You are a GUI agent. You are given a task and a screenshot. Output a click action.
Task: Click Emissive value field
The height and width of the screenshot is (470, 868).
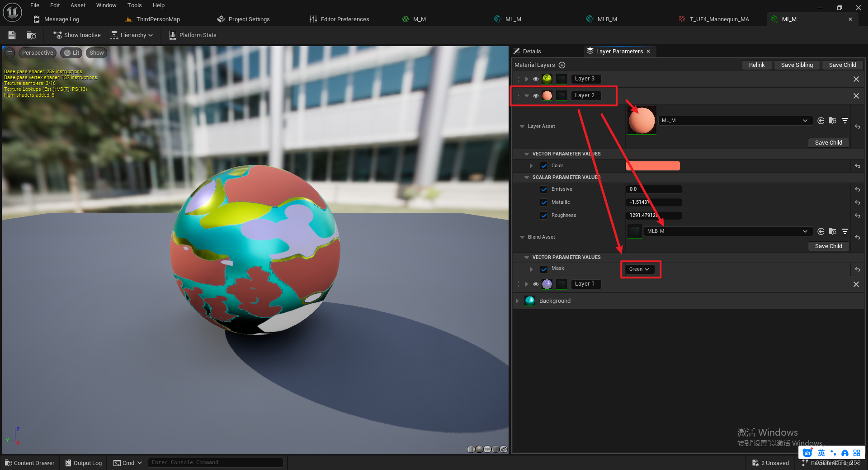pos(654,189)
